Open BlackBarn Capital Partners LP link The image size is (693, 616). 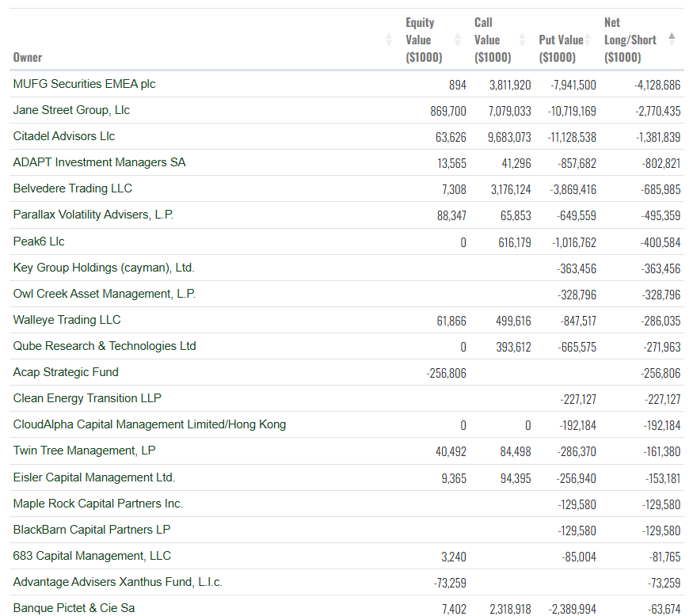(x=92, y=530)
